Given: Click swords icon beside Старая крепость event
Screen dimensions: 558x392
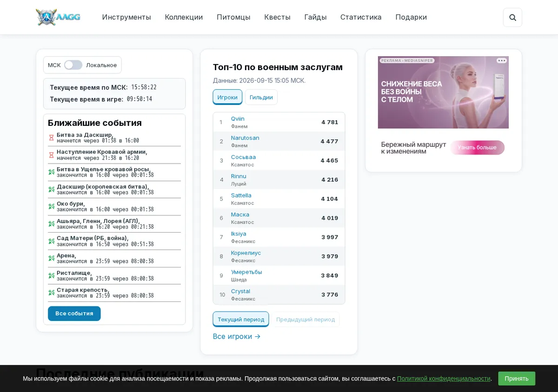Looking at the screenshot, I should pyautogui.click(x=52, y=293).
